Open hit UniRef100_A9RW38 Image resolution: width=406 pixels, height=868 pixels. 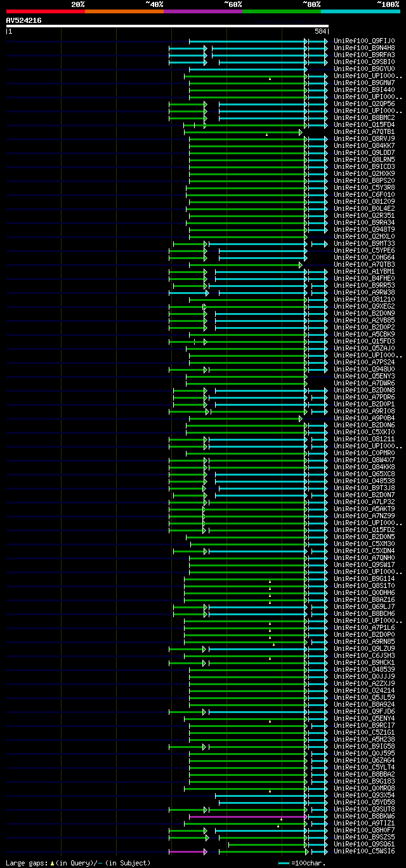point(363,292)
